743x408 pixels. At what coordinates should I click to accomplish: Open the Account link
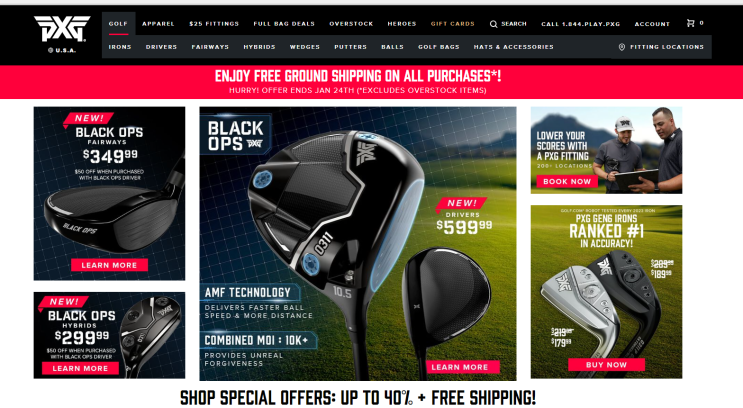[652, 24]
